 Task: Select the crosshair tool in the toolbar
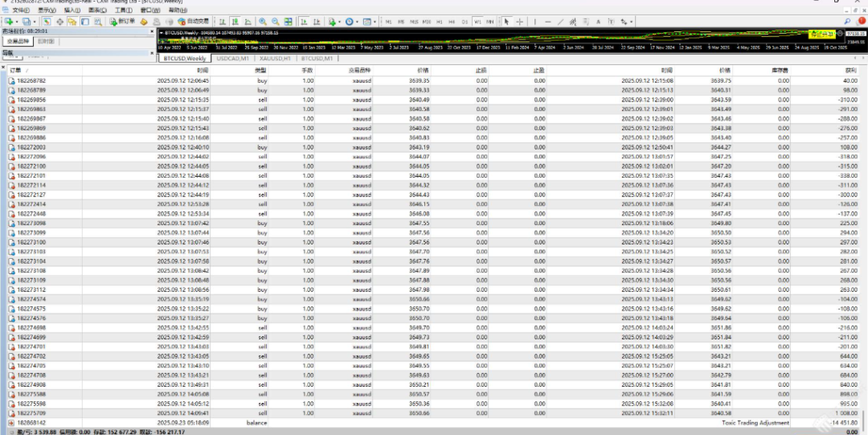(x=519, y=22)
